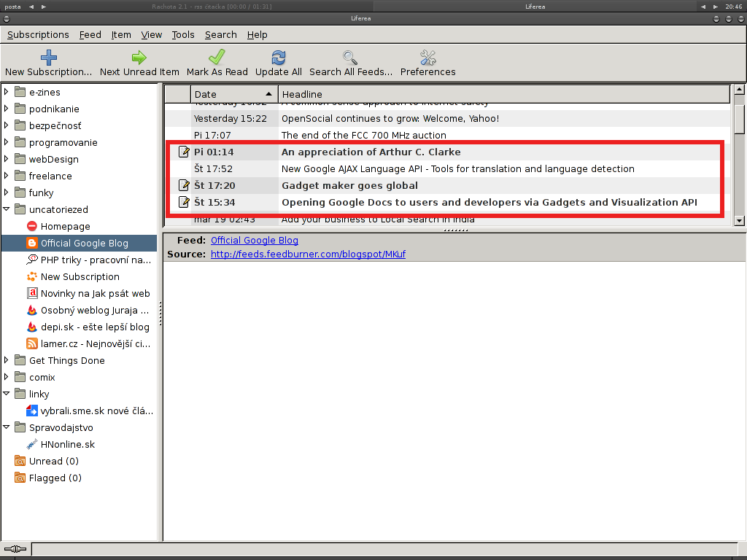Click the online/offline connection icon in status bar
747x560 pixels.
pos(15,549)
